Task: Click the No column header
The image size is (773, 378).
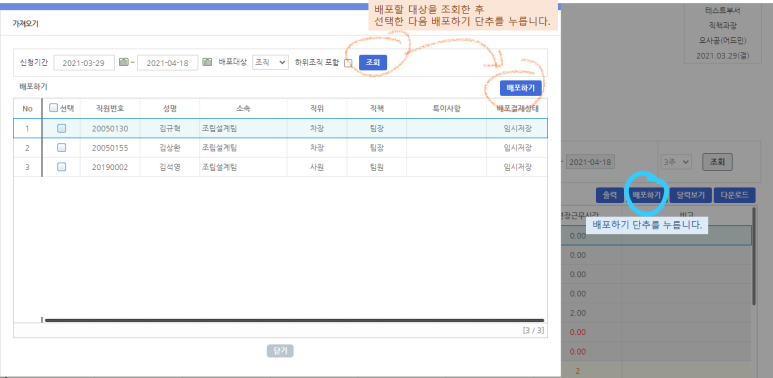Action: 27,108
